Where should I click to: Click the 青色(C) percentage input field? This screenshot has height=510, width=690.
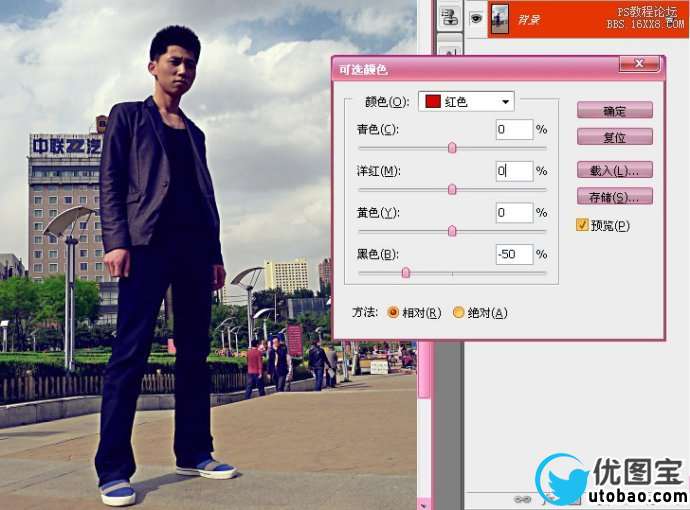pyautogui.click(x=514, y=129)
